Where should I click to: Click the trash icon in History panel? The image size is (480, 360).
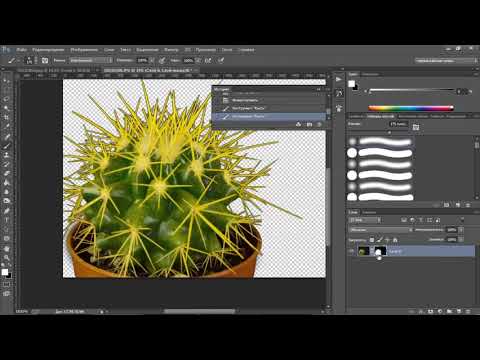(319, 124)
